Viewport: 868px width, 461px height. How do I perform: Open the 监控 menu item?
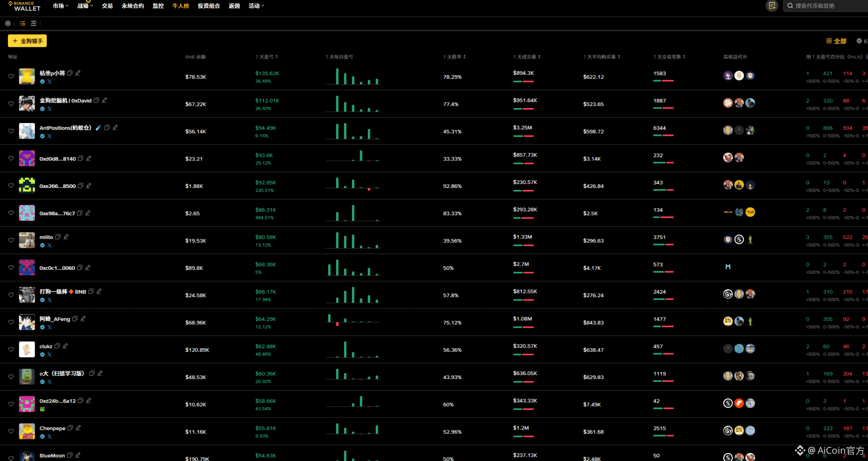click(158, 6)
